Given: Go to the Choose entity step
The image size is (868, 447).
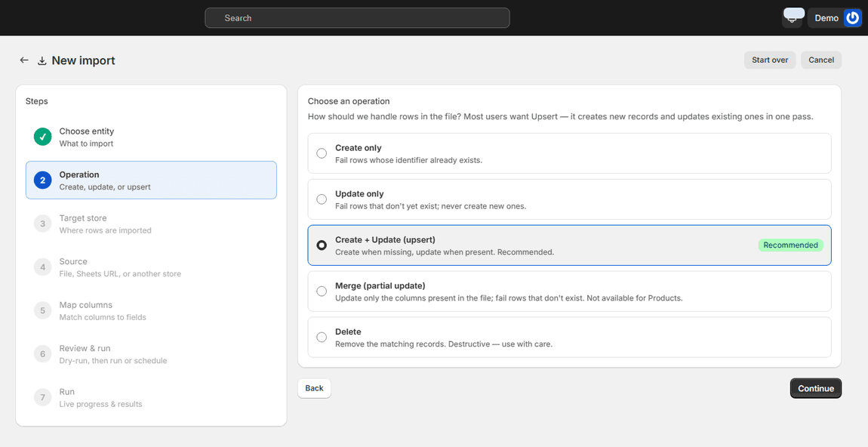Looking at the screenshot, I should click(x=151, y=137).
